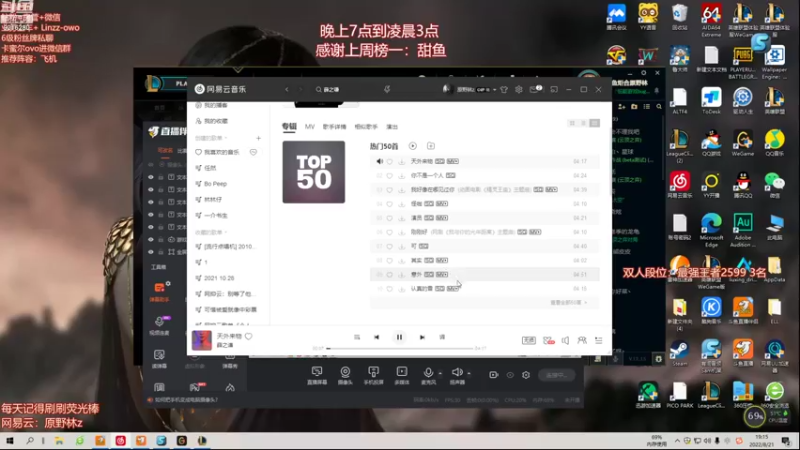The width and height of the screenshot is (800, 450).
Task: Switch to the 专辑 tab
Action: [x=289, y=126]
